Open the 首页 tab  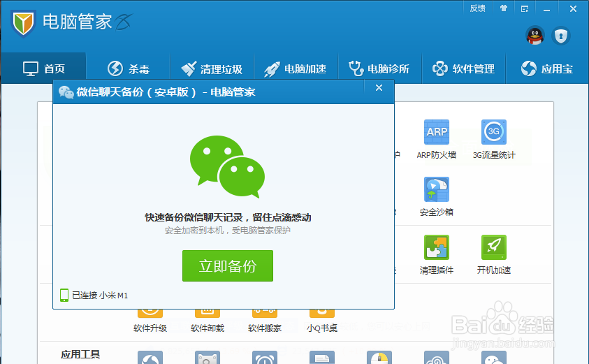(43, 68)
